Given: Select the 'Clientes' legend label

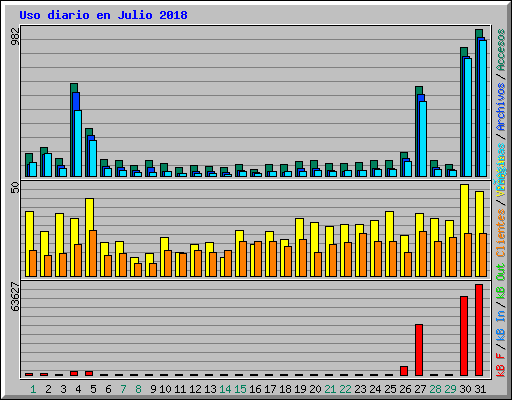Looking at the screenshot, I should tap(501, 233).
